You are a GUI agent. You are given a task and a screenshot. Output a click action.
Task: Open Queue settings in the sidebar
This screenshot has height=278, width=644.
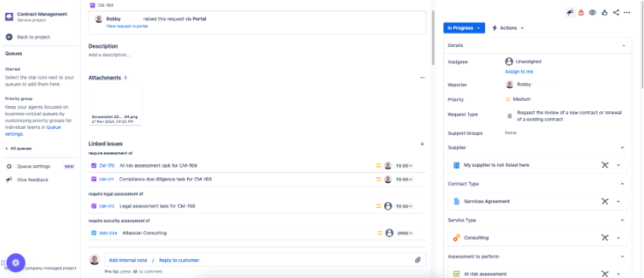tap(28, 167)
